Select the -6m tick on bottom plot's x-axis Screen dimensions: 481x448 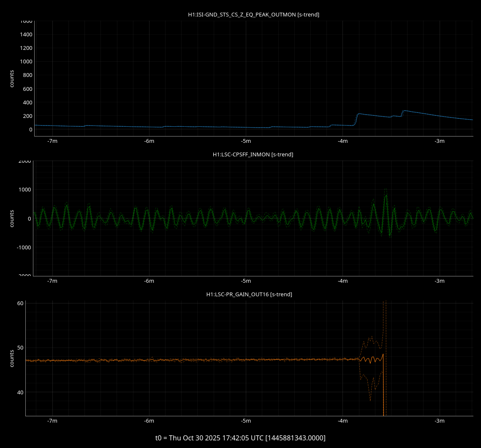[149, 421]
